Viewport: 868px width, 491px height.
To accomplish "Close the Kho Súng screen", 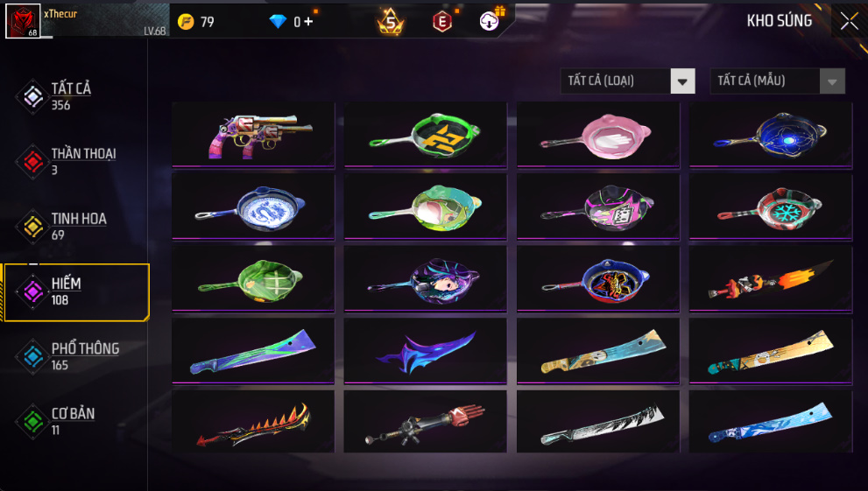I will point(850,21).
